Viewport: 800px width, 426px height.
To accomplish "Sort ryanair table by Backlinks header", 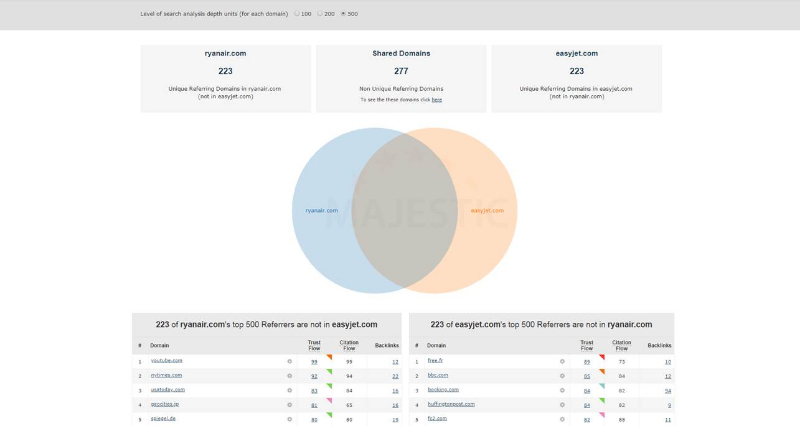I will point(387,345).
